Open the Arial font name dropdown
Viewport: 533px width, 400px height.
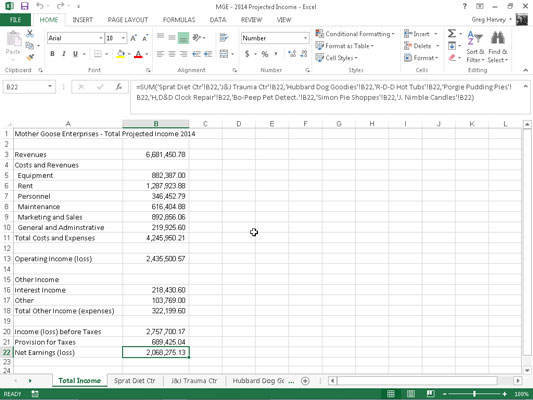click(x=101, y=38)
